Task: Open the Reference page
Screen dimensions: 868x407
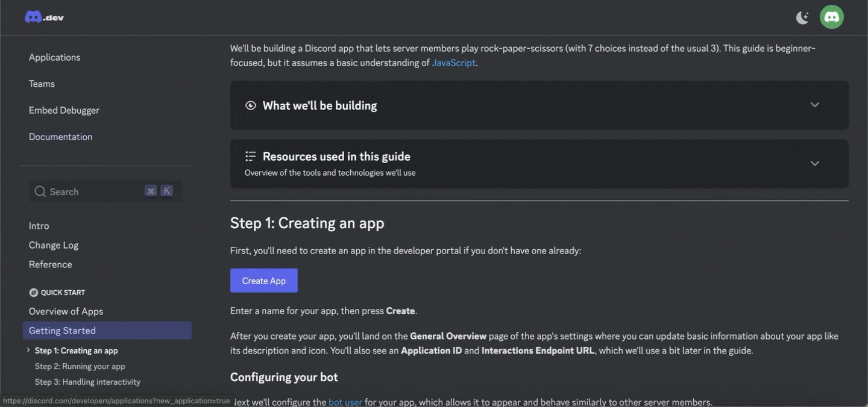Action: (50, 264)
